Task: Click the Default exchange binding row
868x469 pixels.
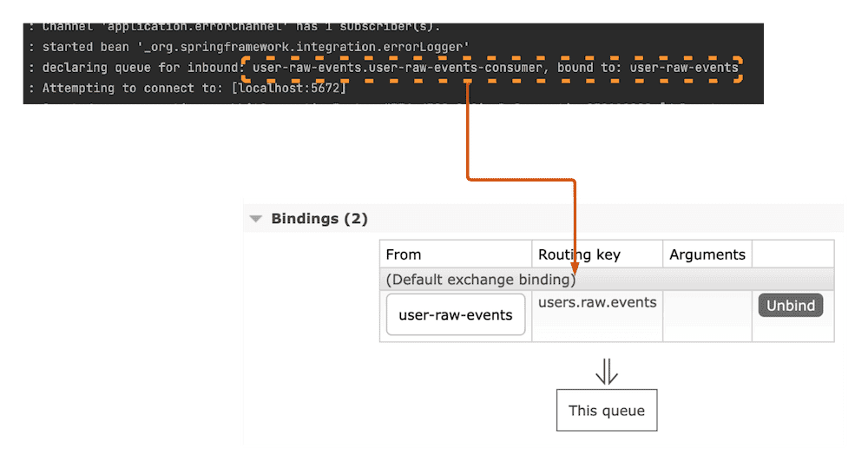Action: click(x=607, y=280)
